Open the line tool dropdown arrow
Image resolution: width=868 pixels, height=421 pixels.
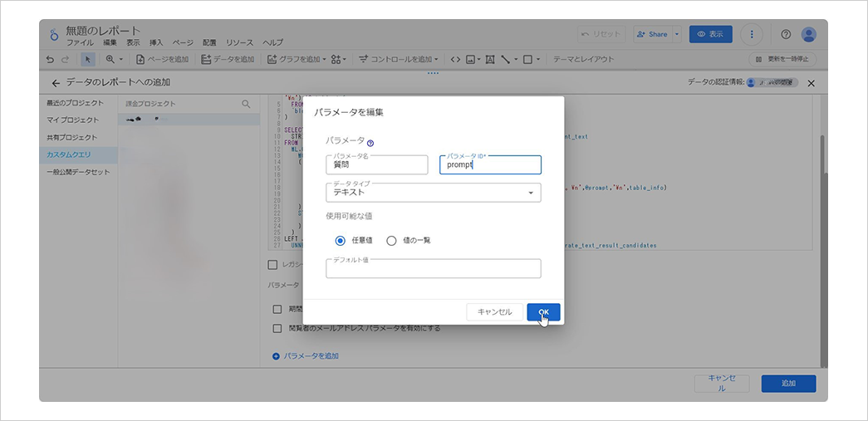pyautogui.click(x=515, y=59)
